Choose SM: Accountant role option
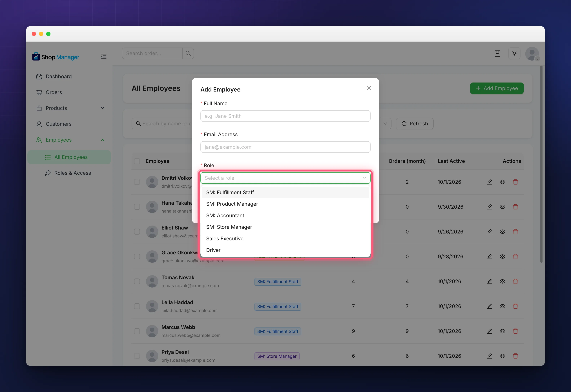The width and height of the screenshot is (571, 392). (x=285, y=216)
